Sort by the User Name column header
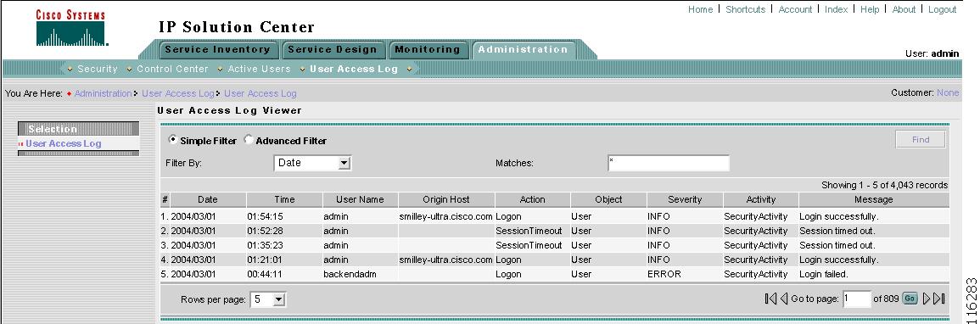 point(360,200)
